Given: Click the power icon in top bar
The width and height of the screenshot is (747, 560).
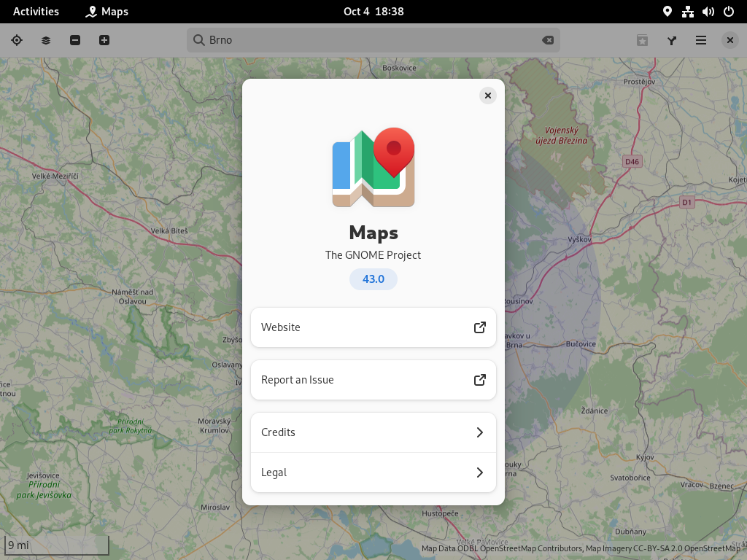Looking at the screenshot, I should 729,12.
